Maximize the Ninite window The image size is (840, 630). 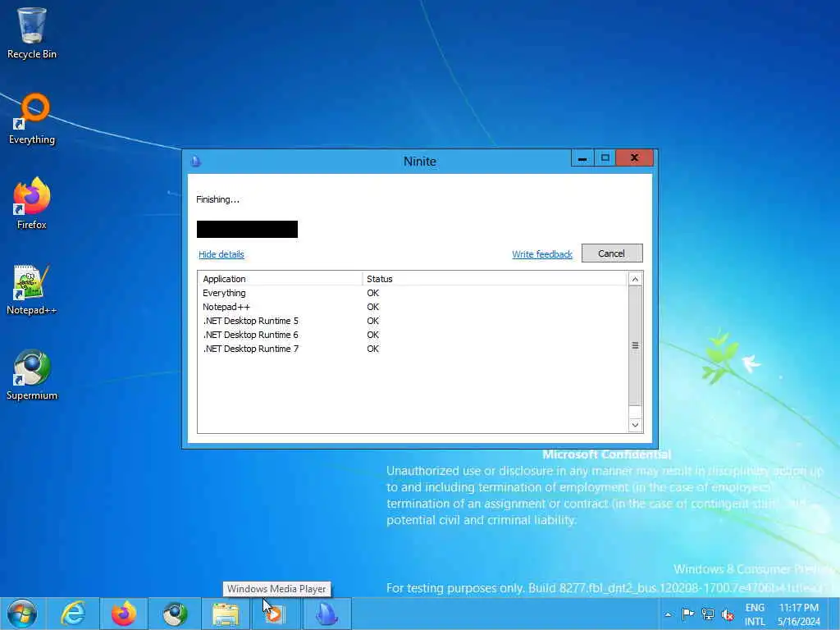point(605,158)
